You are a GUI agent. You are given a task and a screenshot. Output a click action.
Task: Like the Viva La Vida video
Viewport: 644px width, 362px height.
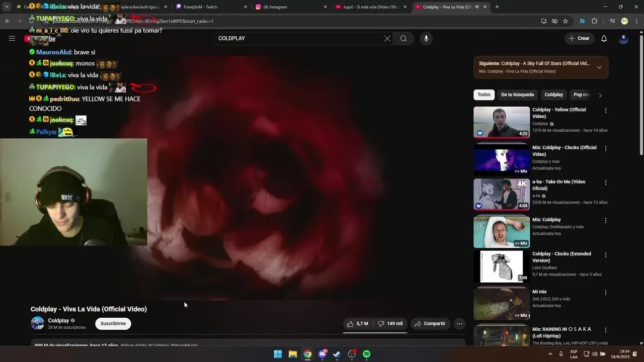click(358, 324)
